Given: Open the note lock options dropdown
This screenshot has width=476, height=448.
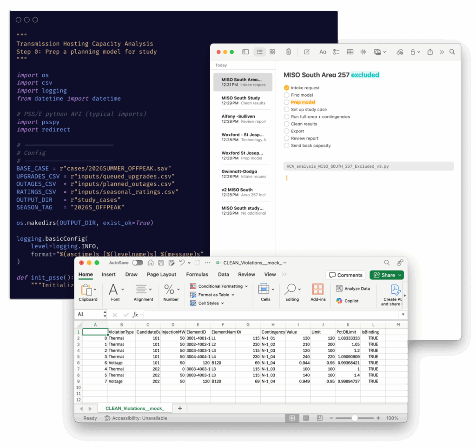Looking at the screenshot, I should pyautogui.click(x=415, y=52).
